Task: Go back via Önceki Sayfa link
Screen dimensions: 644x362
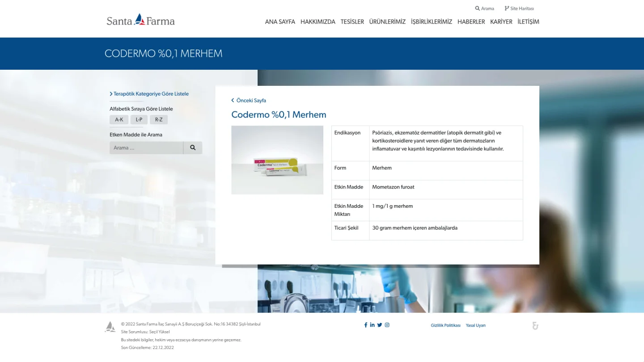Action: click(251, 101)
